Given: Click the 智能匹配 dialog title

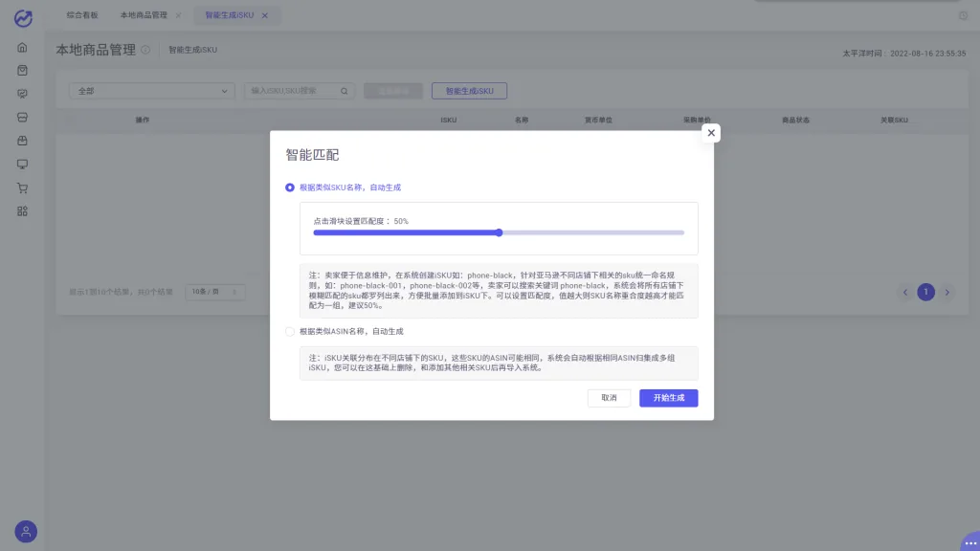Looking at the screenshot, I should (x=312, y=155).
